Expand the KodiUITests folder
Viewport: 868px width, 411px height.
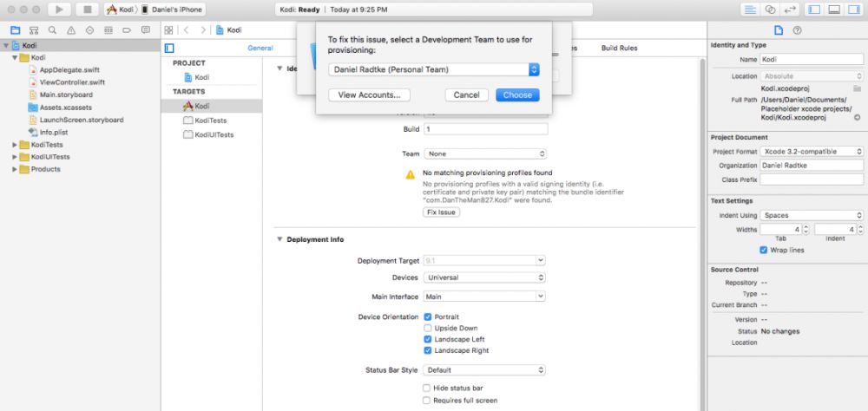point(15,157)
